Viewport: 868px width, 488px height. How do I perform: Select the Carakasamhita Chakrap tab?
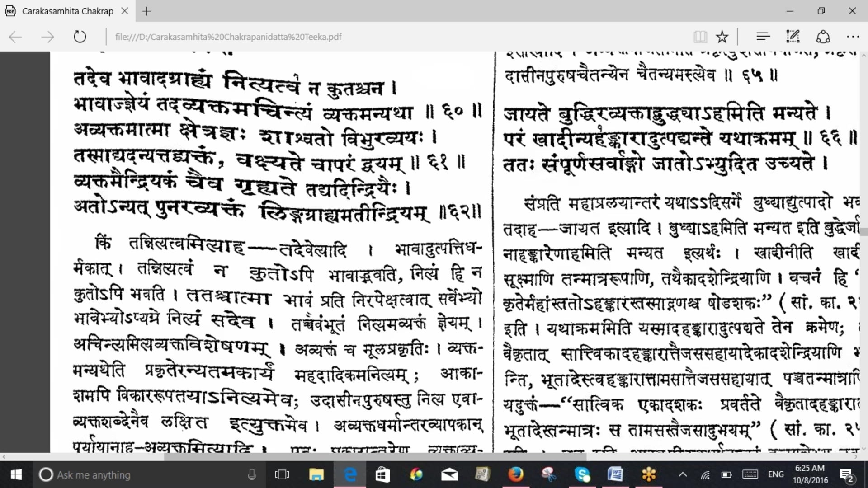pos(68,11)
